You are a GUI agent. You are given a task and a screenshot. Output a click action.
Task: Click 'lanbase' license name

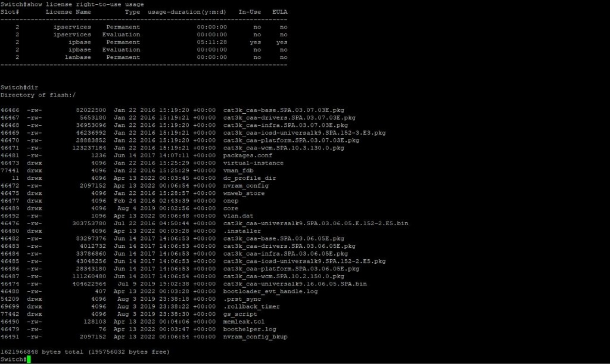pyautogui.click(x=78, y=57)
